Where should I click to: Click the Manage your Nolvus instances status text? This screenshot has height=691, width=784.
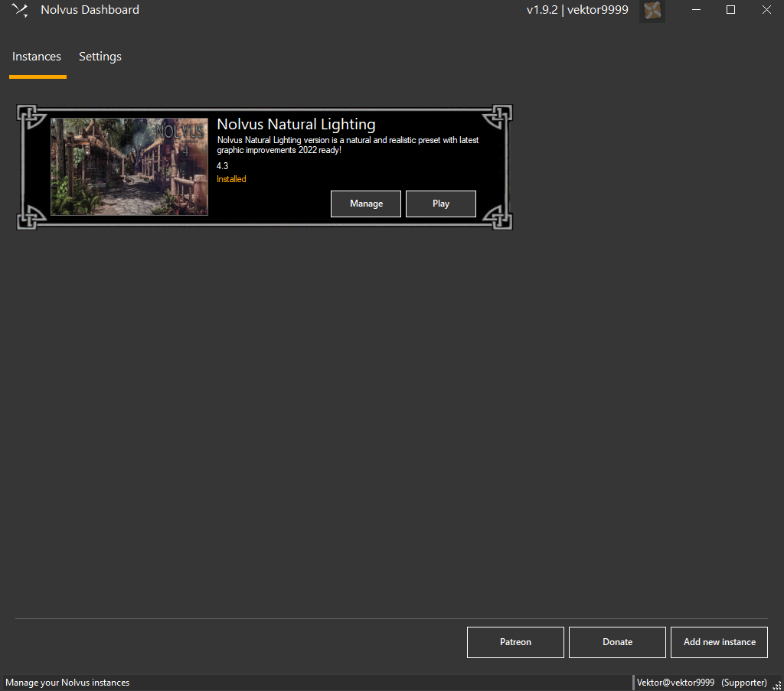tap(67, 683)
